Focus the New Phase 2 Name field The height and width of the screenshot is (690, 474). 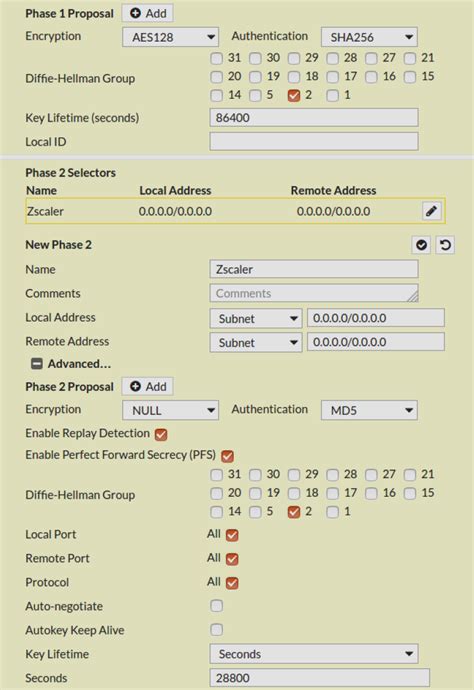[x=314, y=269]
